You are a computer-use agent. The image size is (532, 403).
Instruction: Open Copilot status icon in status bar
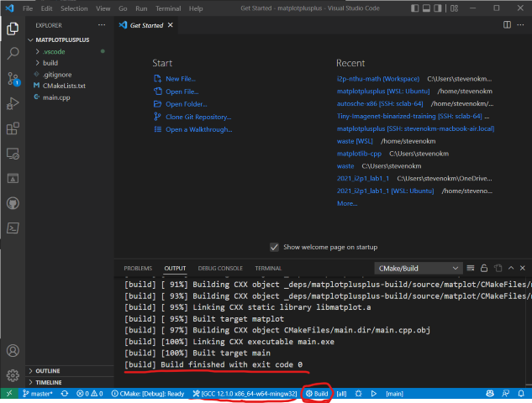490,394
